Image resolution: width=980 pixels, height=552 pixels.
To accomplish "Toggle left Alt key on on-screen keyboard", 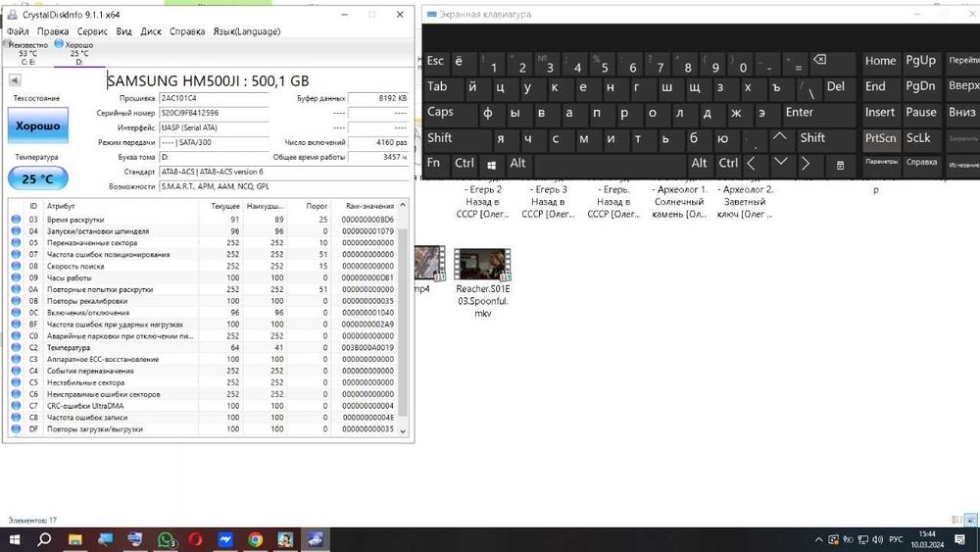I will coord(518,164).
